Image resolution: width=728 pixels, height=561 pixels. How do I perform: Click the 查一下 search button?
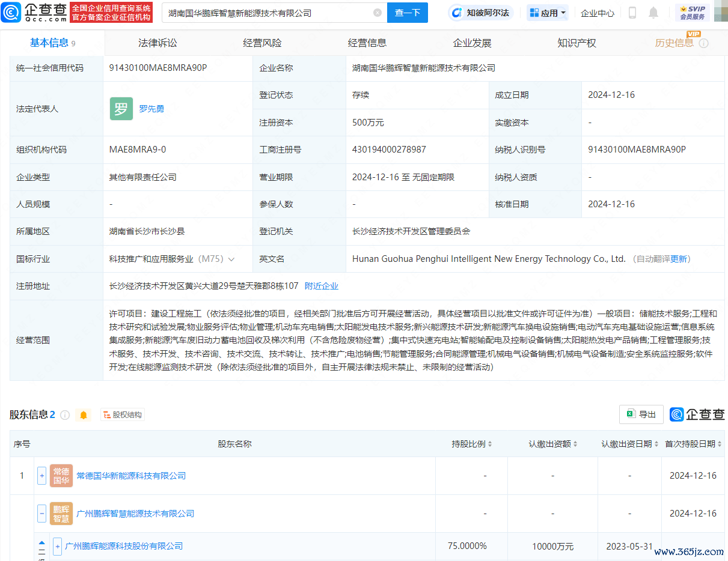407,13
